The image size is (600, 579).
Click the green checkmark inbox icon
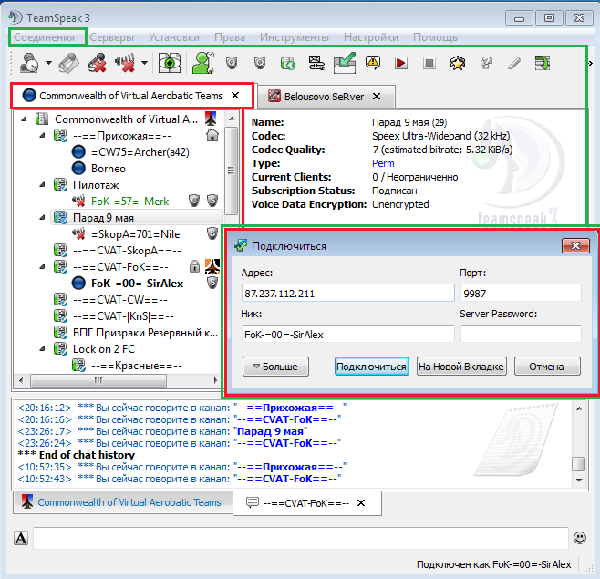[345, 63]
